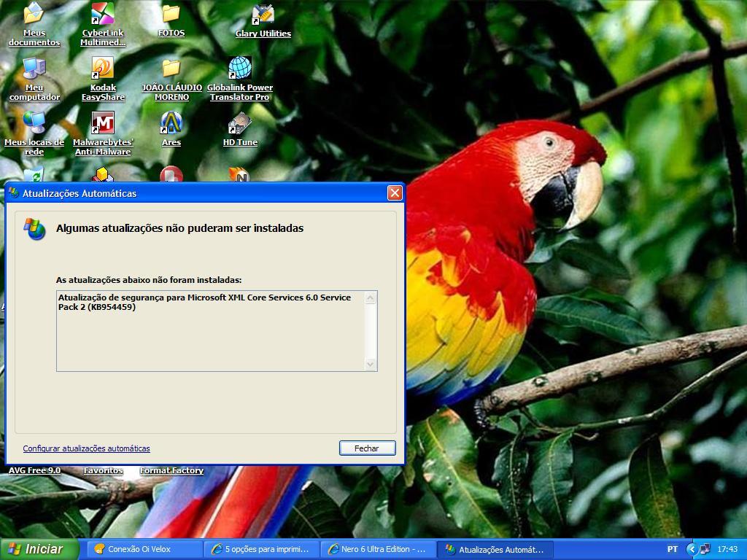Viewport: 747px width, 560px height.
Task: Click the updates list scroll-down arrow
Action: (x=370, y=365)
